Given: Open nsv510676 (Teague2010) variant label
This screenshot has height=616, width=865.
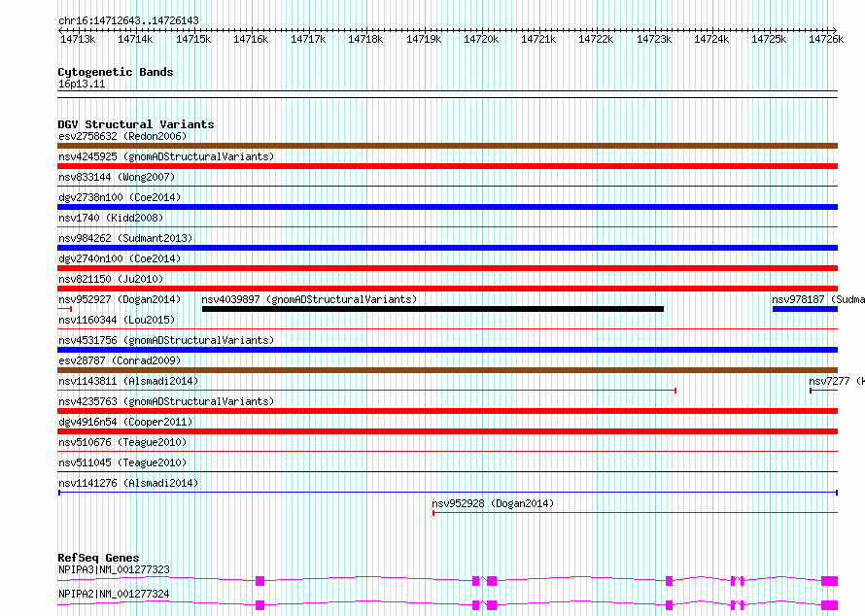Looking at the screenshot, I should pyautogui.click(x=122, y=442).
